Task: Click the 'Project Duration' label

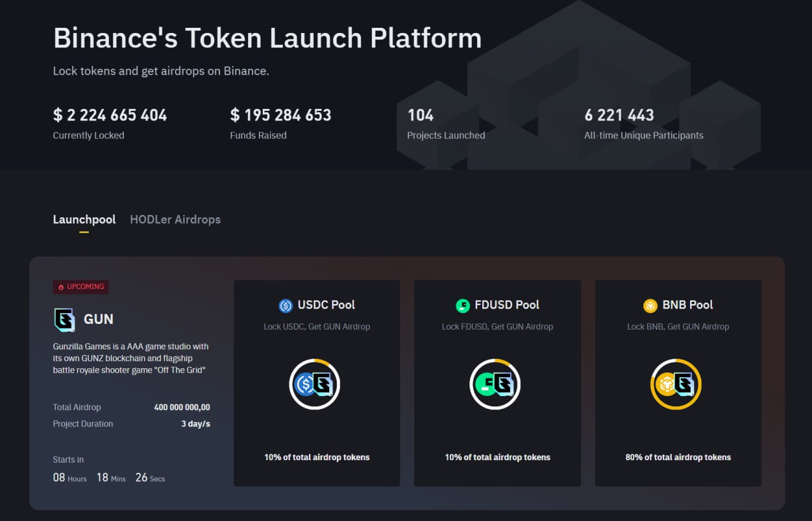Action: [x=83, y=424]
